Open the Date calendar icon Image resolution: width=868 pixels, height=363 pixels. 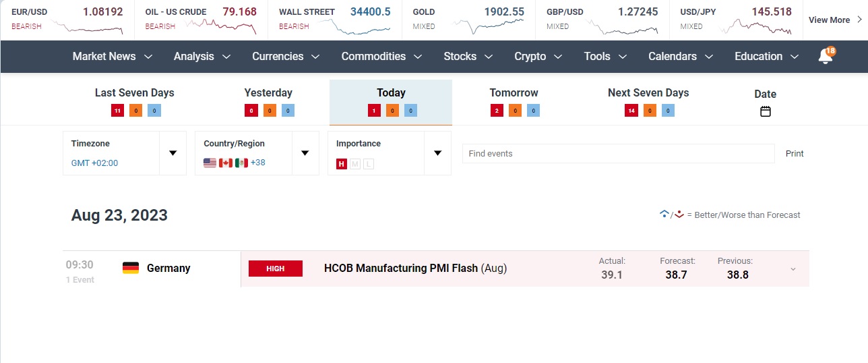(x=766, y=111)
